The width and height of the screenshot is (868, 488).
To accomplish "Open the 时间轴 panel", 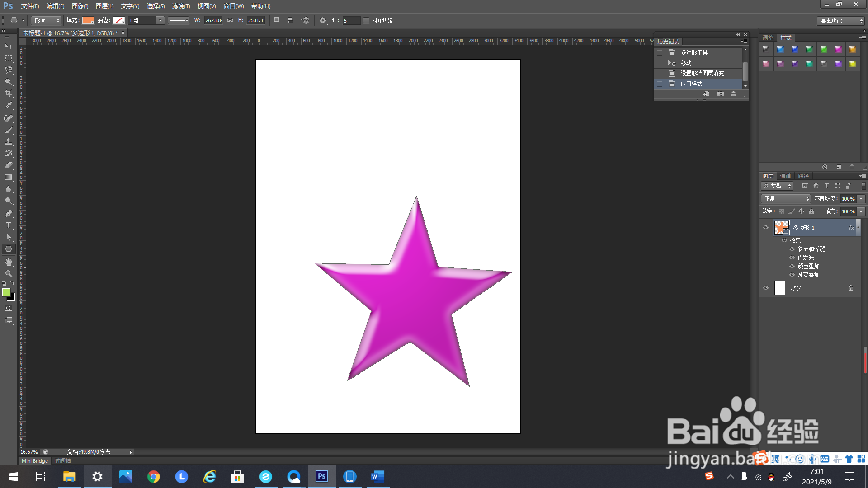I will 62,461.
